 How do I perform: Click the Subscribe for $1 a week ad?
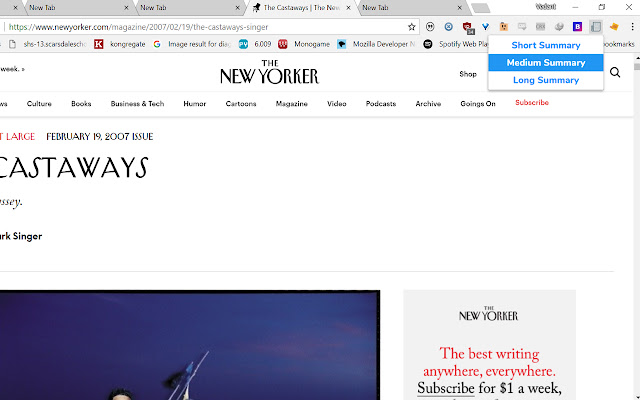pyautogui.click(x=489, y=388)
